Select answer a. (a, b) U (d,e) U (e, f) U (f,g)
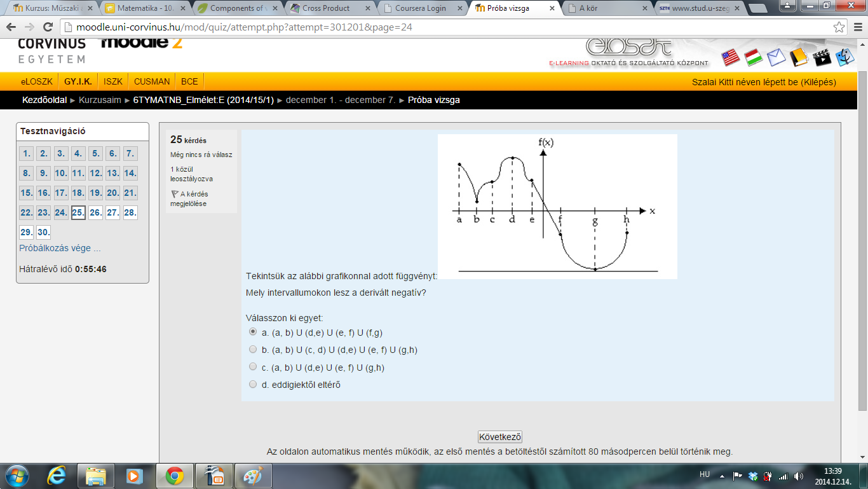This screenshot has height=489, width=868. (x=253, y=332)
